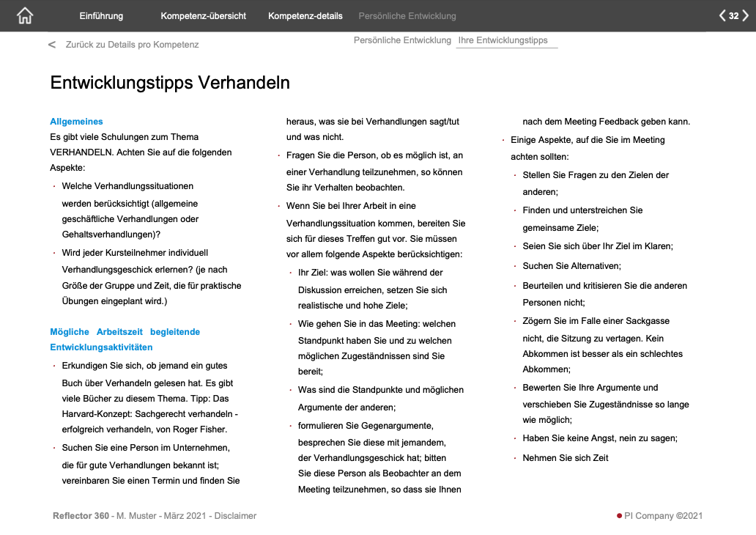Go to the previous page using the left chevron
Screen dimensions: 756x535
[x=722, y=14]
